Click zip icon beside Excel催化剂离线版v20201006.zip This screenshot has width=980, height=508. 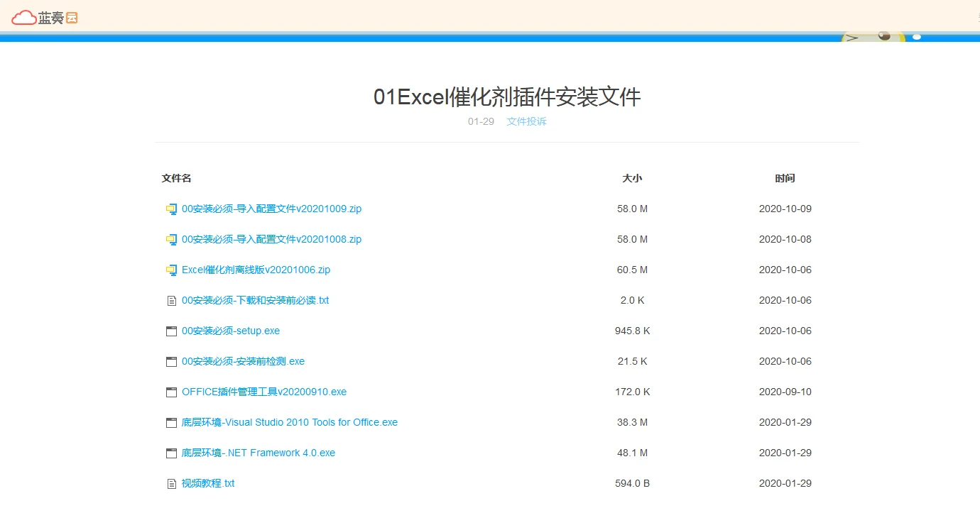coord(171,270)
